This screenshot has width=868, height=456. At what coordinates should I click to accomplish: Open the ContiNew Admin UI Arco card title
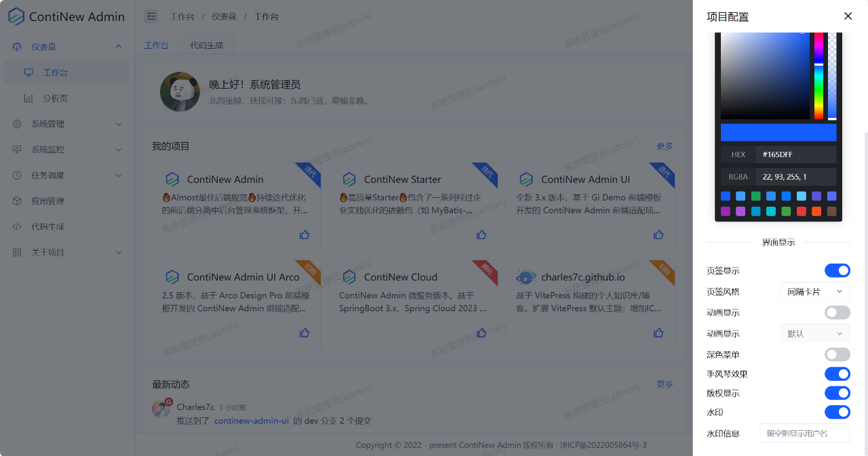(x=243, y=277)
